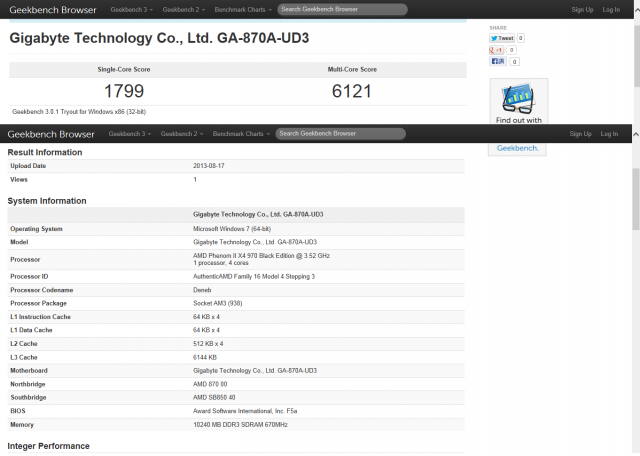Open Benchmark Charts dropdown in navbar above the Gigabyte title
The width and height of the screenshot is (640, 456).
click(243, 9)
